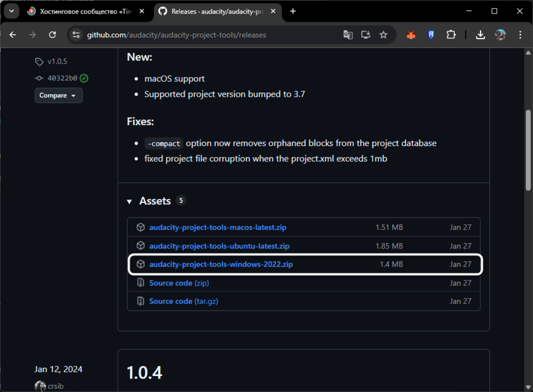Open the tab search dropdown arrow
Screen dimensions: 533x392
pyautogui.click(x=12, y=11)
